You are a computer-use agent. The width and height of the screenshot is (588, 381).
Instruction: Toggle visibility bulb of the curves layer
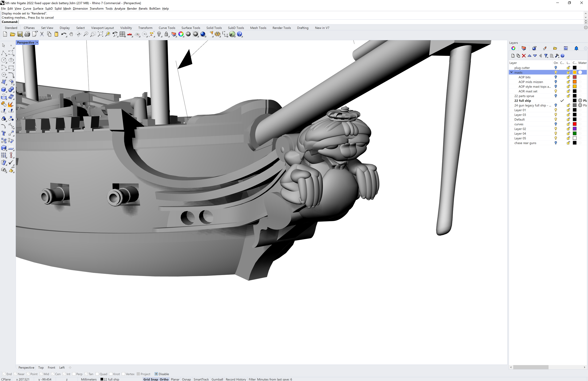[556, 124]
